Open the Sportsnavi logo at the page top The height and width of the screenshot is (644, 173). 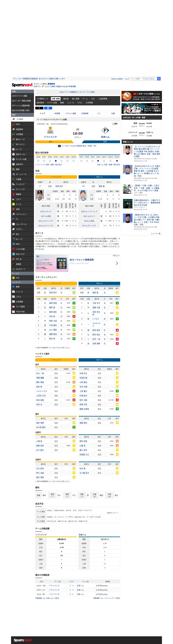click(x=22, y=85)
